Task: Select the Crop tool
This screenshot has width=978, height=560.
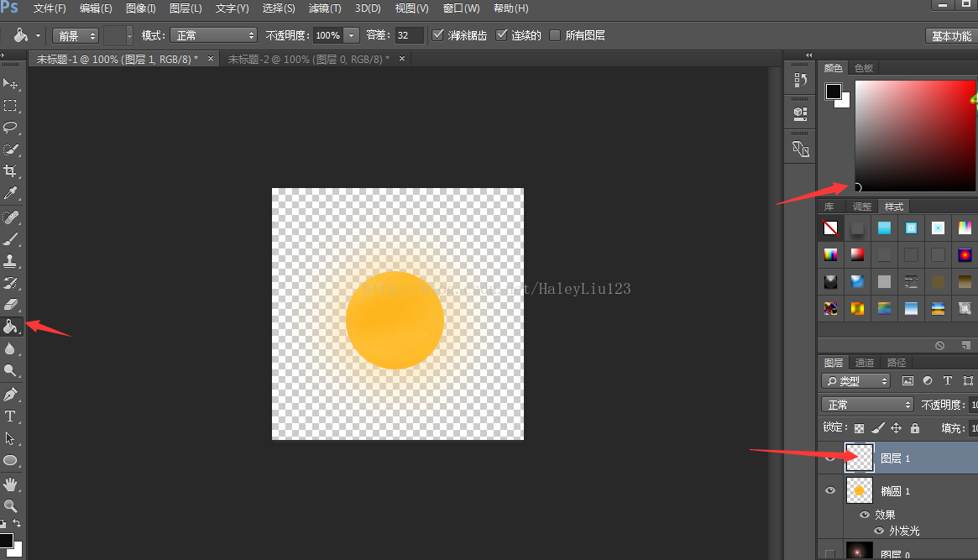Action: 11,171
